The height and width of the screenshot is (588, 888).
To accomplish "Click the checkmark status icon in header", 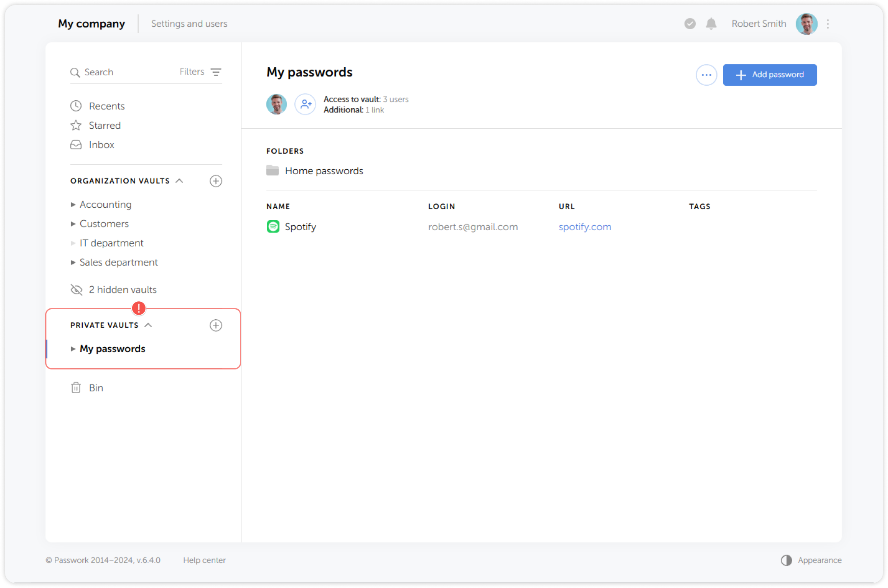I will pyautogui.click(x=690, y=24).
